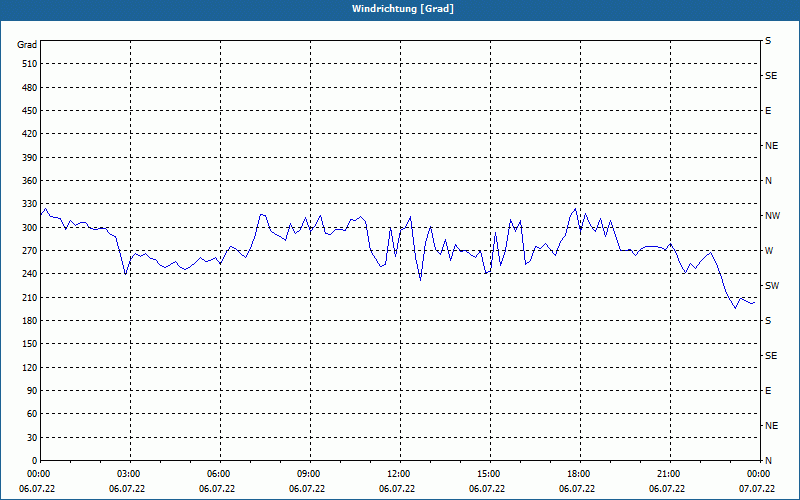The height and width of the screenshot is (500, 800).
Task: Click the chart title "Windrichtung [Grad]"
Action: 403,9
